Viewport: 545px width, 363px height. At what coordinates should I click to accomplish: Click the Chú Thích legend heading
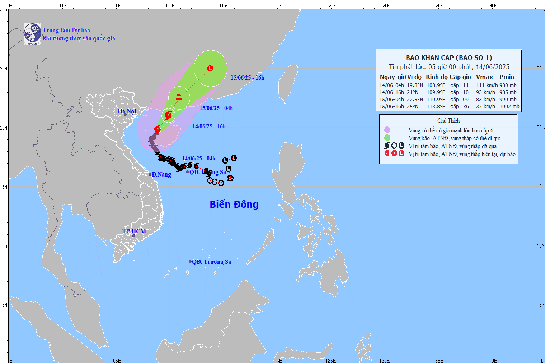[448, 121]
